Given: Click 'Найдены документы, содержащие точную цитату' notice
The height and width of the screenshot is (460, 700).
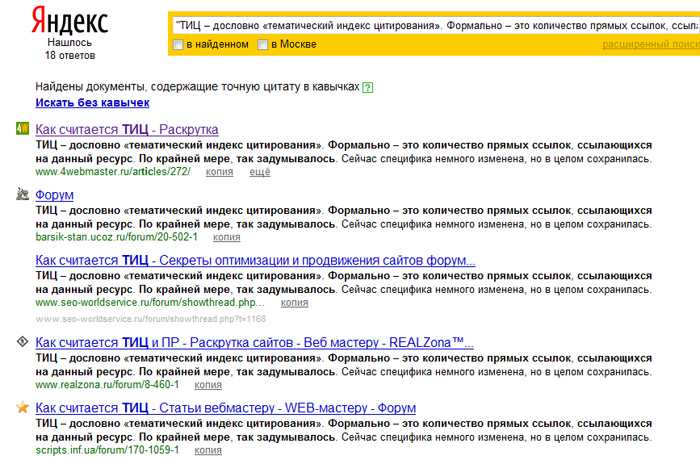Looking at the screenshot, I should pyautogui.click(x=197, y=87).
